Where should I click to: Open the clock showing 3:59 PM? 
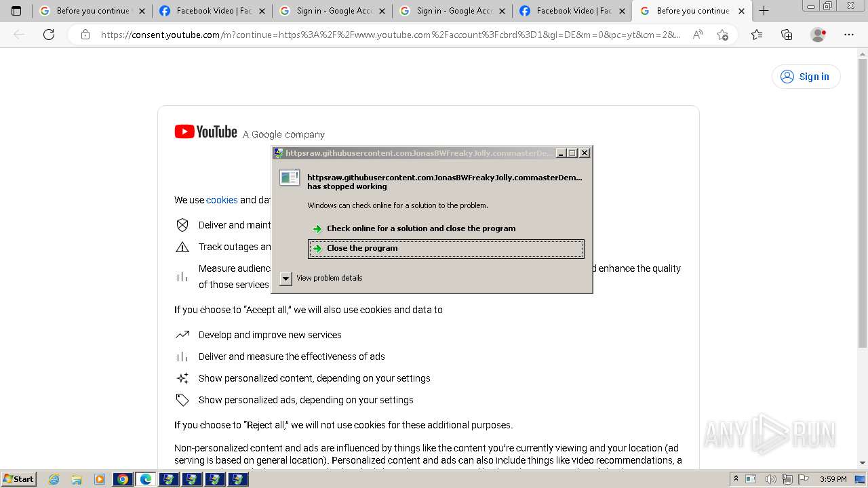pos(833,479)
